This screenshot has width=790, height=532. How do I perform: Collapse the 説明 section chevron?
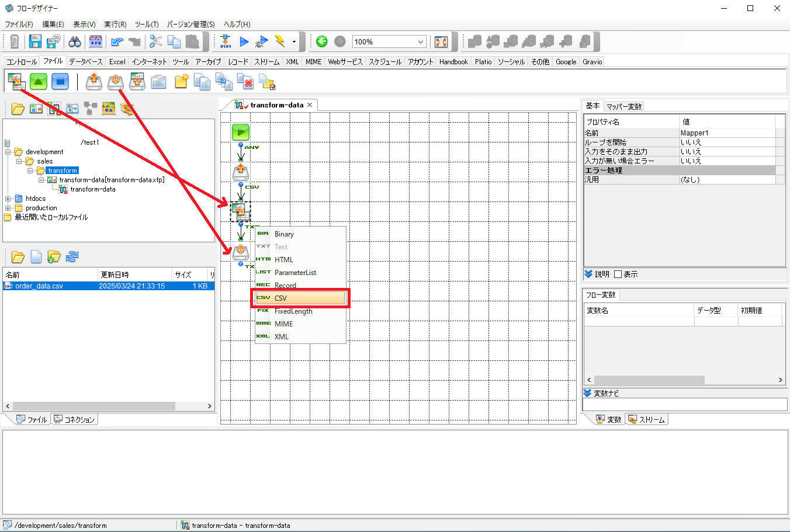point(588,274)
